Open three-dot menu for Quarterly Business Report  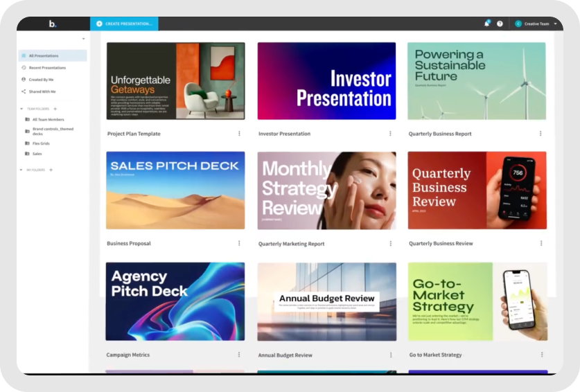coord(541,134)
